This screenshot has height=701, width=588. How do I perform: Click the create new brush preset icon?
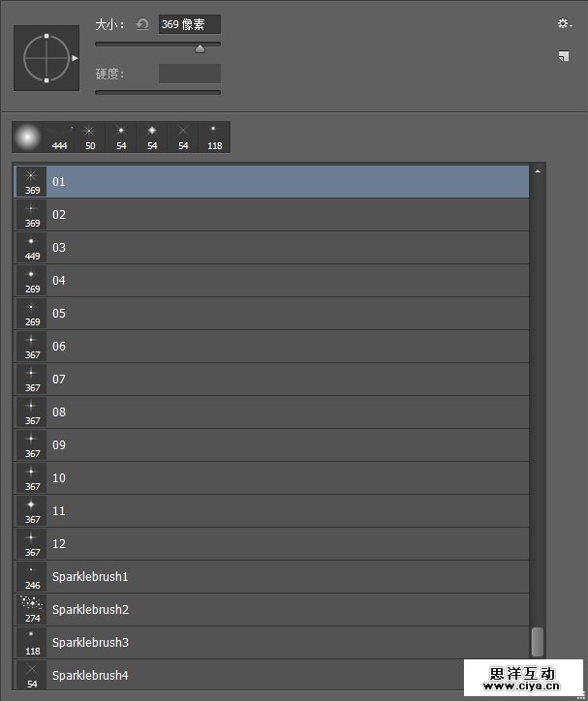point(563,56)
